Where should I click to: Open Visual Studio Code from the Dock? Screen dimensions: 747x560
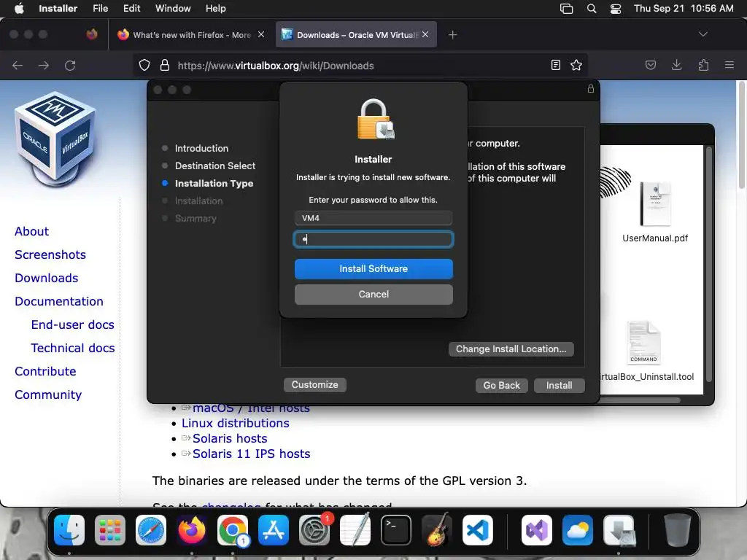click(477, 530)
